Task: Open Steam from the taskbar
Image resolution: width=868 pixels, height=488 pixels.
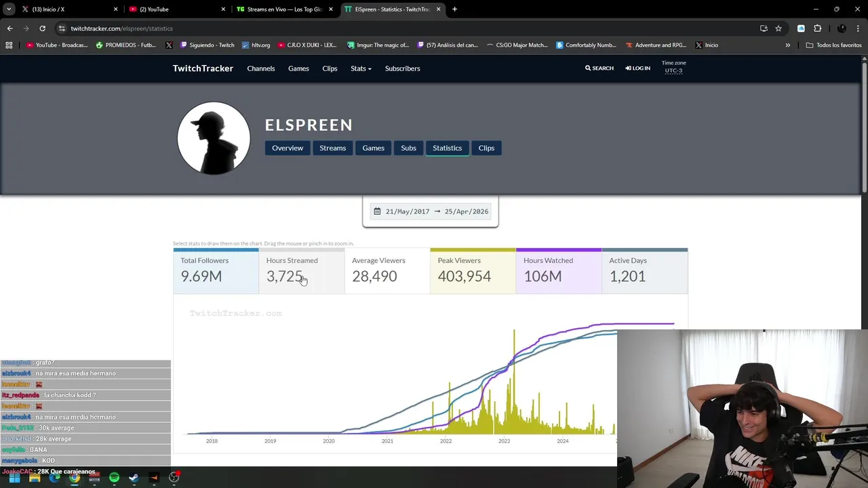Action: [x=134, y=477]
